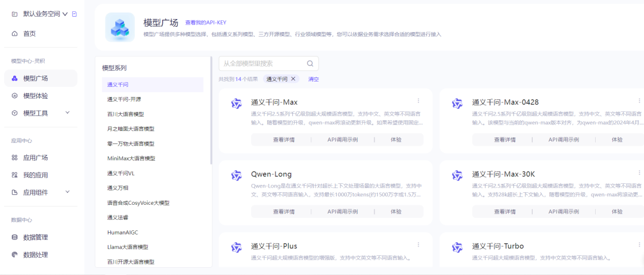Click the 通义千问-Max model logo
This screenshot has width=644, height=275.
point(236,104)
